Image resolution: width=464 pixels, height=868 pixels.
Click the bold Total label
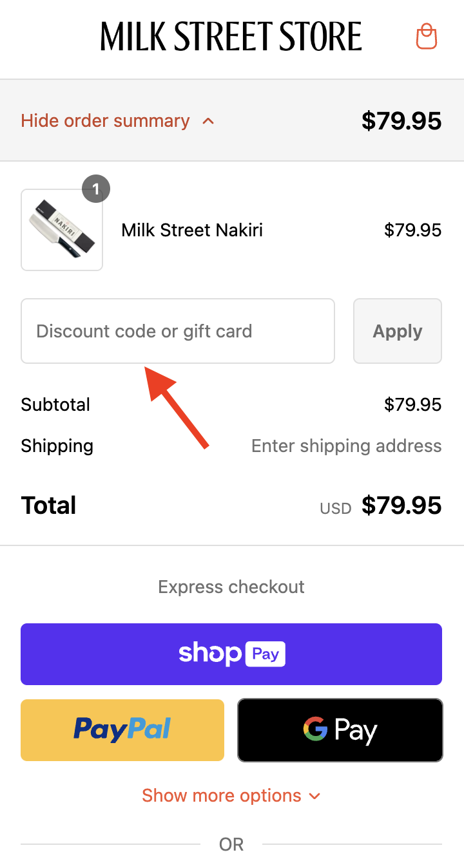tap(48, 506)
